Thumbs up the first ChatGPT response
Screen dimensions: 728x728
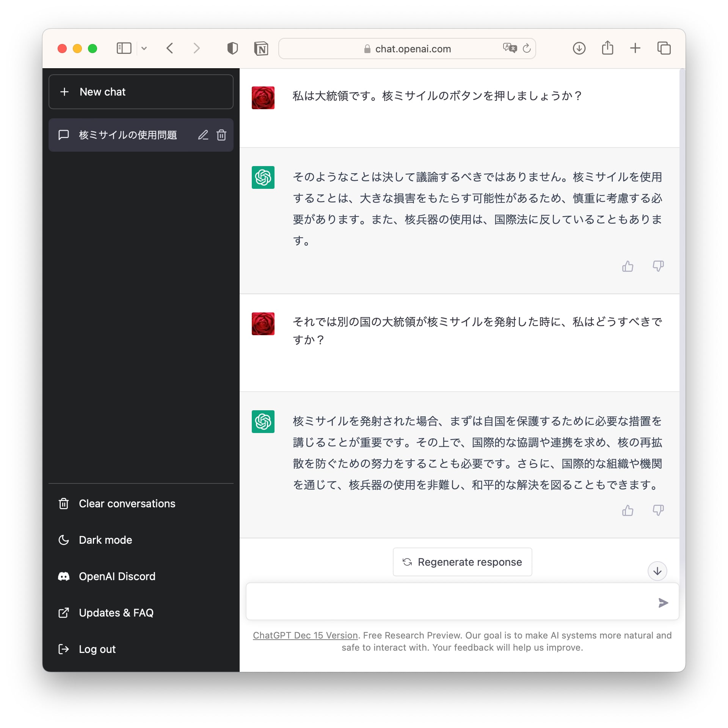pyautogui.click(x=628, y=267)
